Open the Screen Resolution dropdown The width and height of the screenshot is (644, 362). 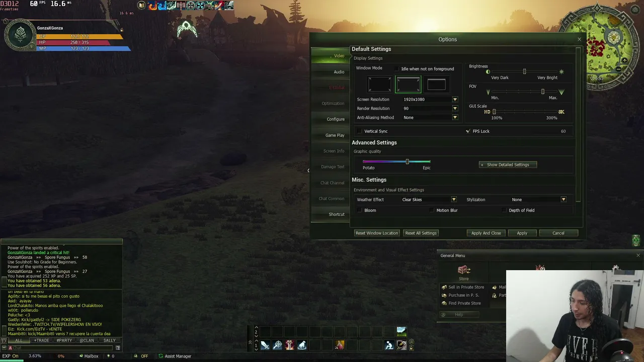click(x=455, y=100)
